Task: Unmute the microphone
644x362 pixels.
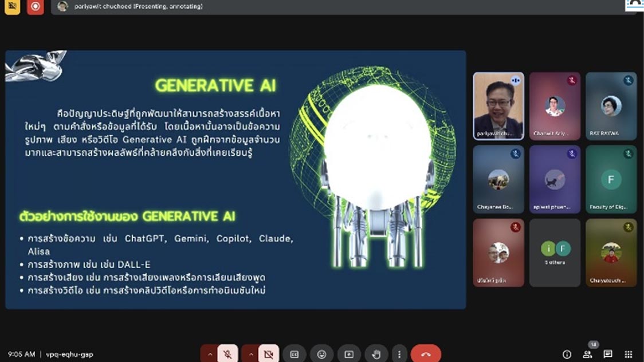Action: [x=227, y=354]
